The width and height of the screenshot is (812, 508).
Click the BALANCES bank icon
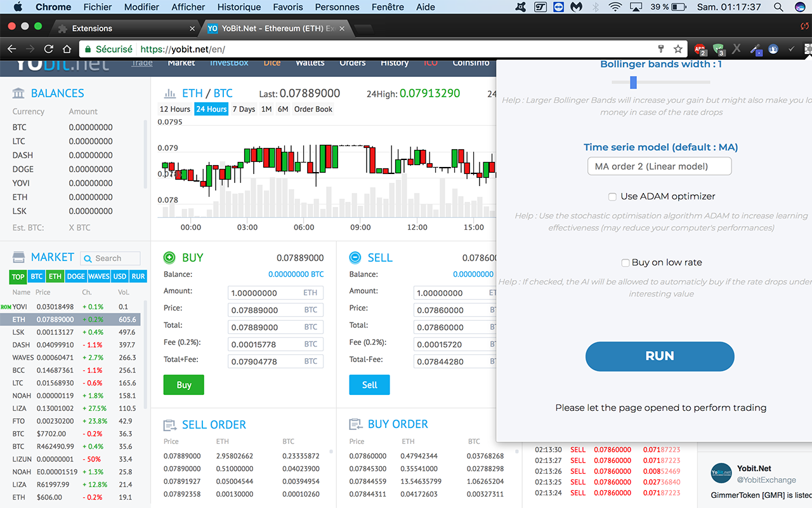coord(18,93)
